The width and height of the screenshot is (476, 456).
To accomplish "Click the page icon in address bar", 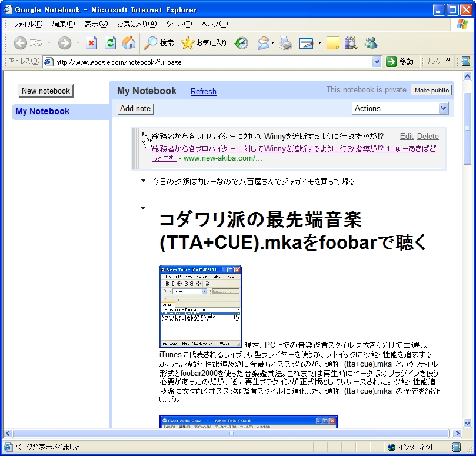I will point(49,62).
